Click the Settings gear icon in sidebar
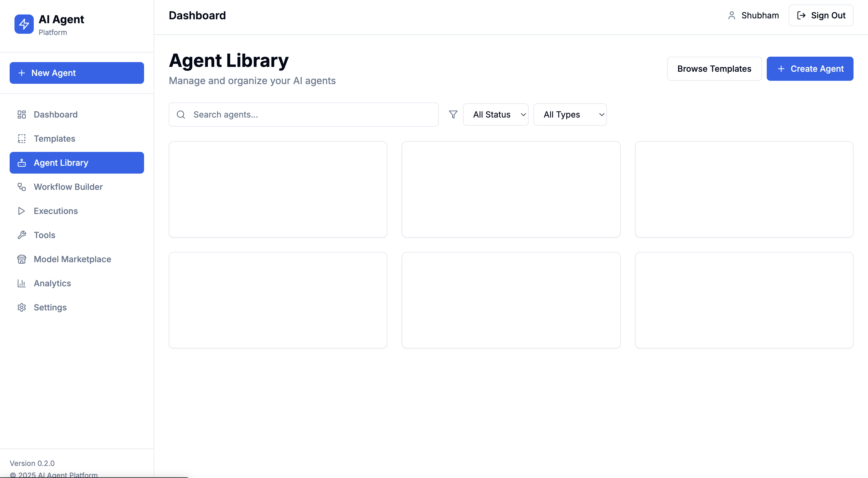This screenshot has height=478, width=868. coord(22,307)
